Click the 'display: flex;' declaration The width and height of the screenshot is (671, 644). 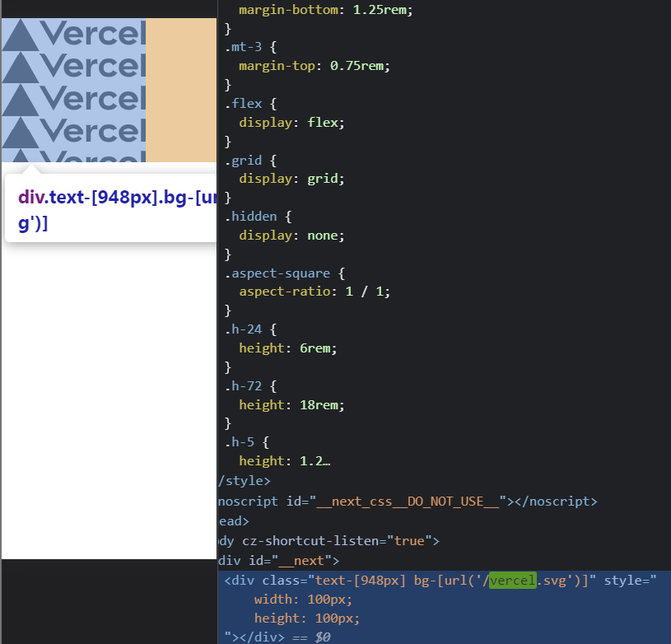click(291, 123)
